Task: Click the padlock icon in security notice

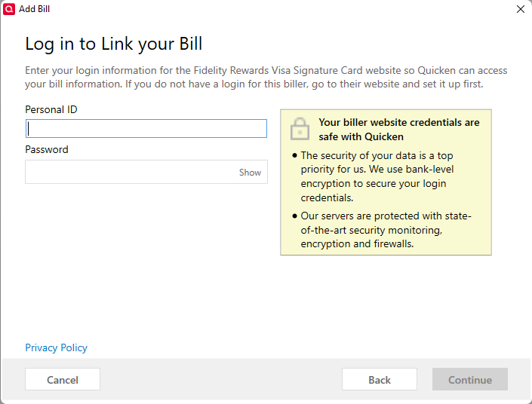Action: (x=300, y=129)
